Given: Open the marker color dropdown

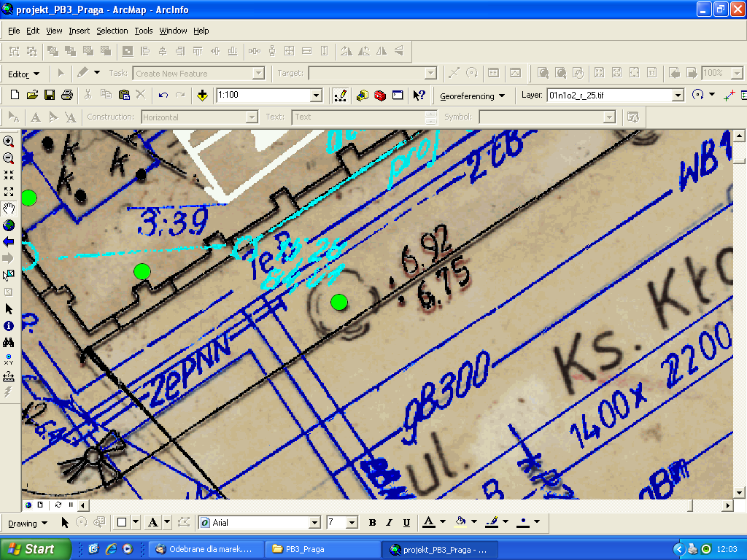Looking at the screenshot, I should [537, 522].
